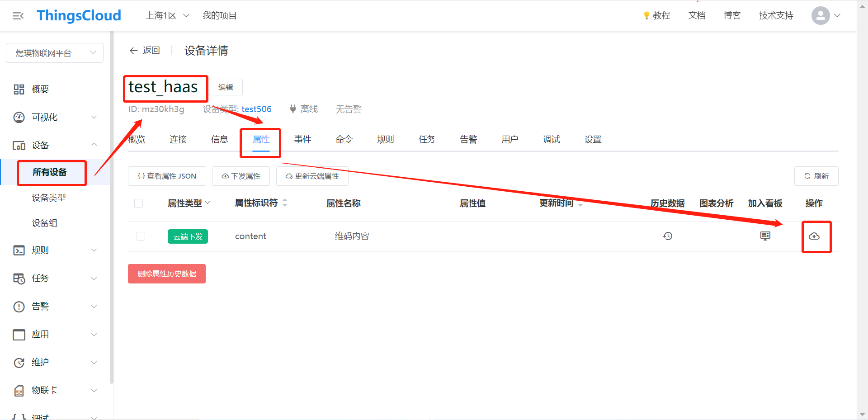Click the 告警 alert icon

click(19, 307)
